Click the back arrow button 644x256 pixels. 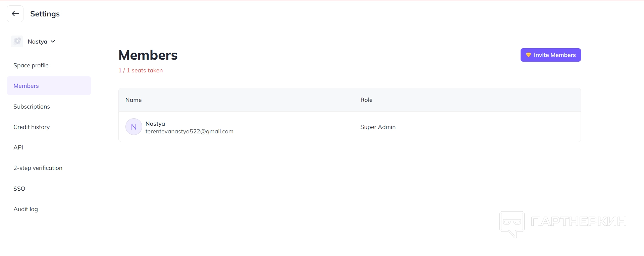(x=15, y=14)
